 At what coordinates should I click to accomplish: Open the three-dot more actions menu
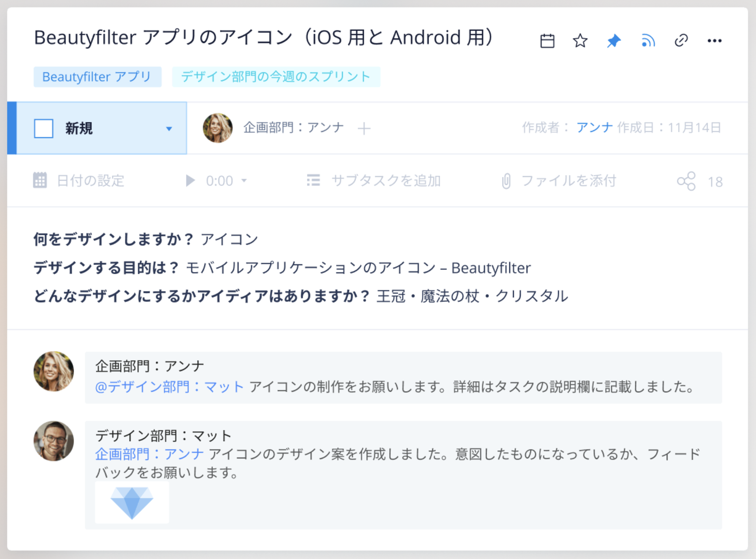click(714, 41)
